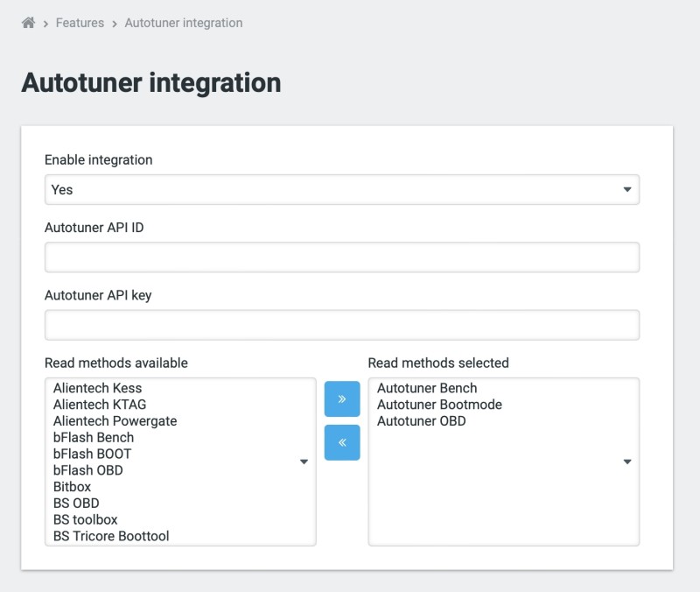700x592 pixels.
Task: Open the Autotuner integration breadcrumb link
Action: [x=184, y=23]
